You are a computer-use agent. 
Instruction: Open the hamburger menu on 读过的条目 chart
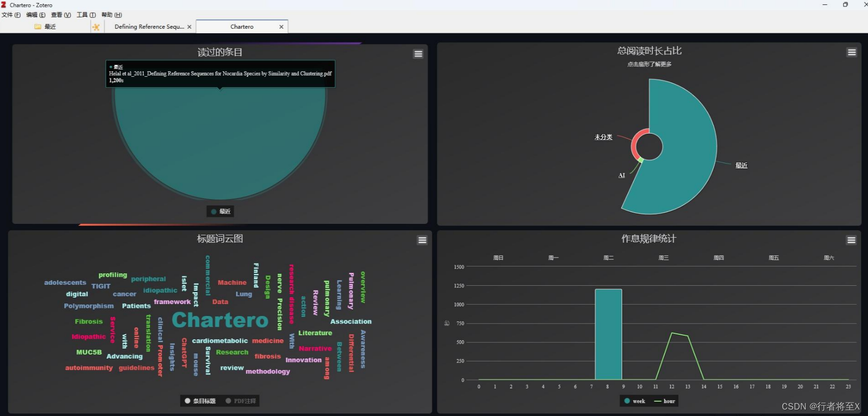418,54
